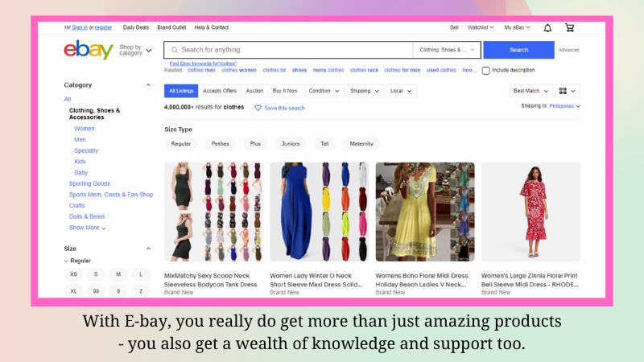Click the blue Search button

click(x=518, y=50)
